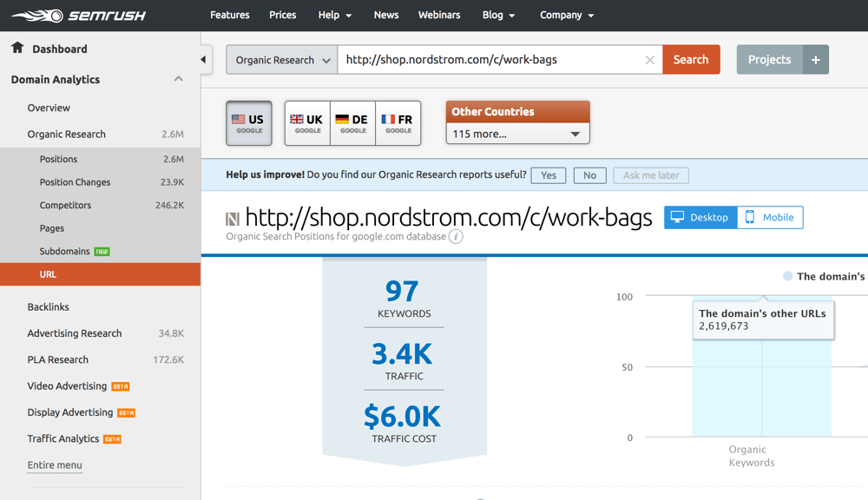The height and width of the screenshot is (500, 868).
Task: Click the orange Search button
Action: [691, 59]
